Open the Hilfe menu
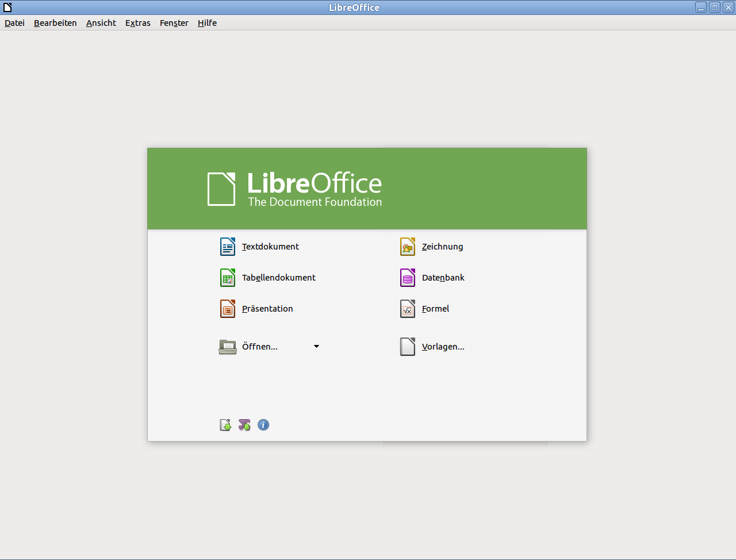The image size is (736, 560). coord(207,23)
